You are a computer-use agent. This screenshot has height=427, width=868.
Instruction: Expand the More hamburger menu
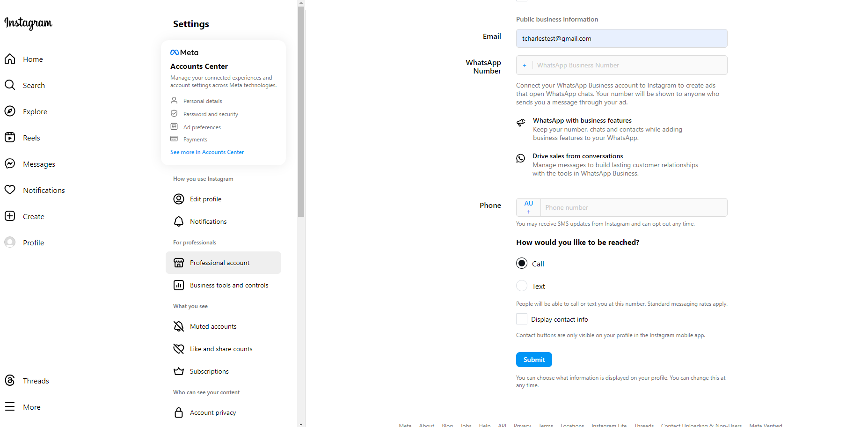tap(10, 406)
